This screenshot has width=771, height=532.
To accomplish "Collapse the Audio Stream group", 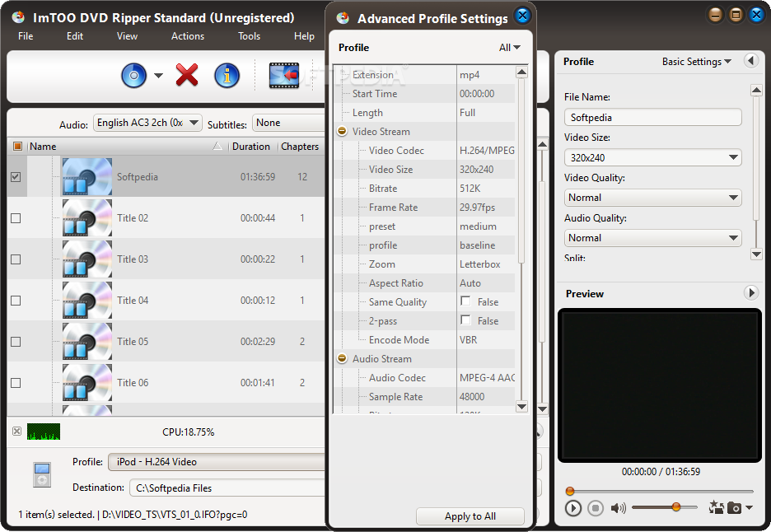I will [342, 358].
